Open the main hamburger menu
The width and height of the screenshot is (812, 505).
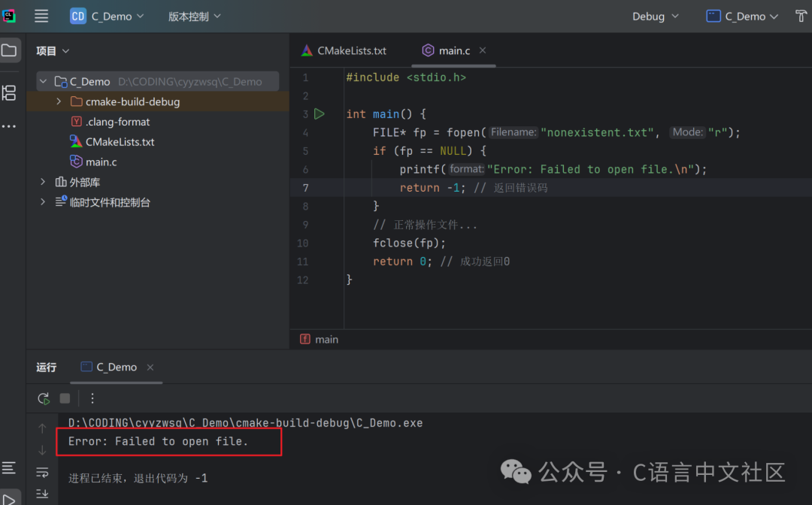pyautogui.click(x=41, y=16)
